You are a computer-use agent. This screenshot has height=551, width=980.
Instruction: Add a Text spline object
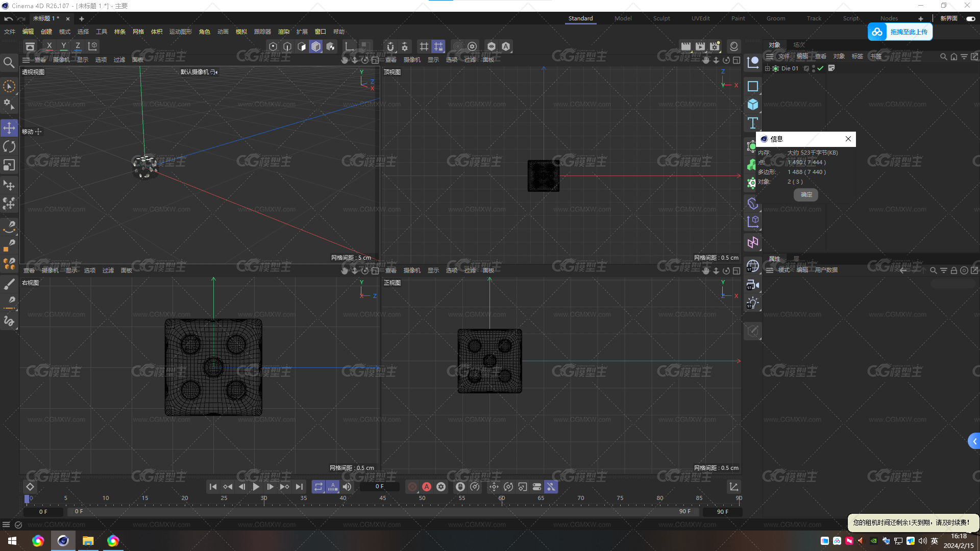(x=752, y=123)
